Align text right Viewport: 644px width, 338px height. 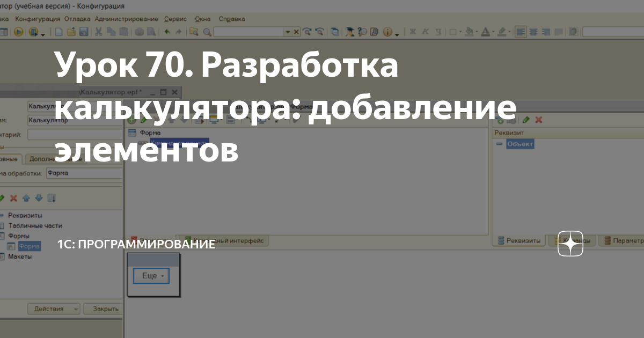pos(546,32)
